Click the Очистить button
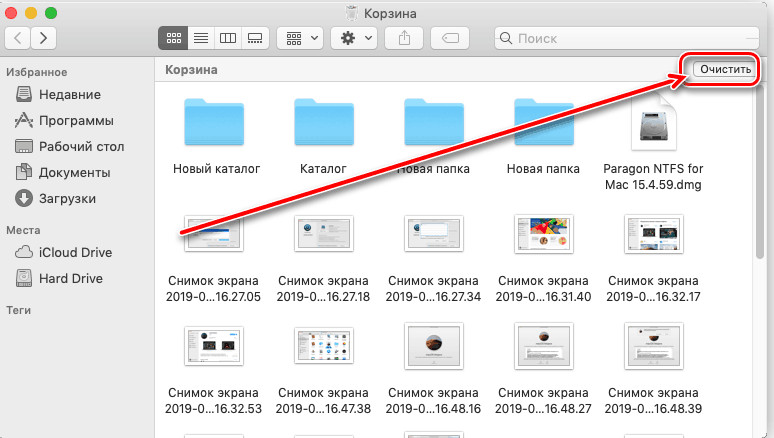 725,69
